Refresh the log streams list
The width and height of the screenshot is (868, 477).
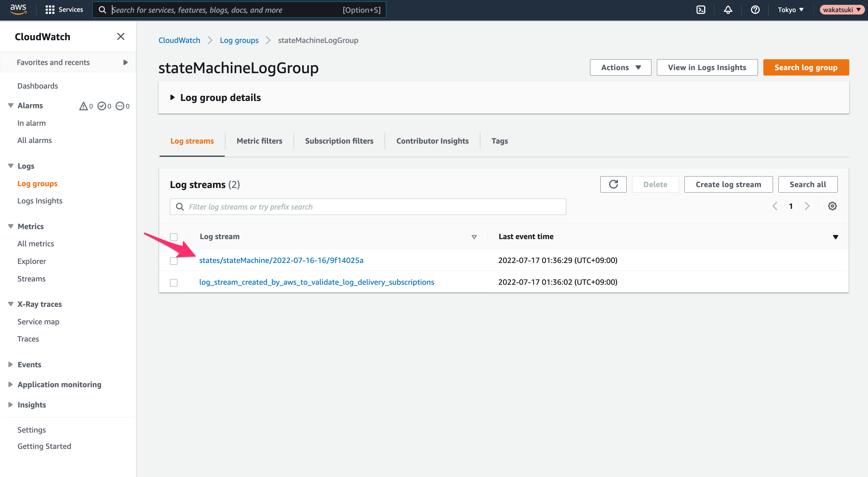(613, 184)
